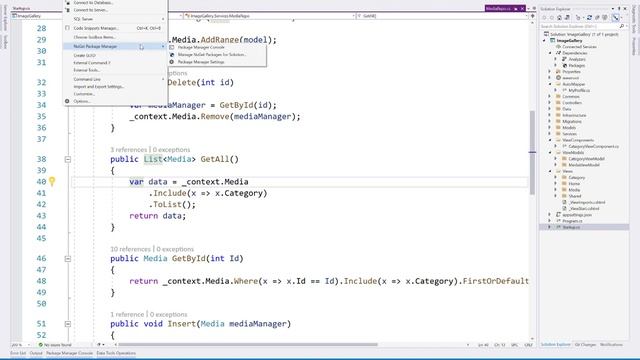
Task: Choose Manage NuGet Packages for Solution
Action: coord(217,55)
